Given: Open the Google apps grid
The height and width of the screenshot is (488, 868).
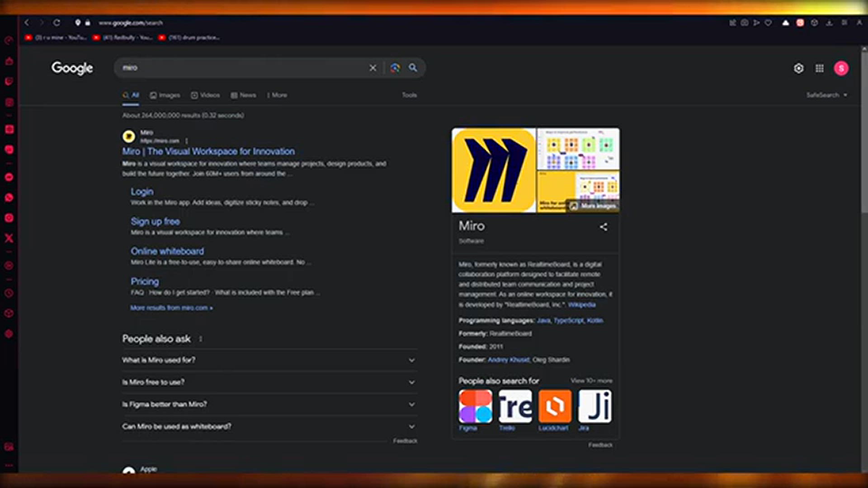Looking at the screenshot, I should coord(820,68).
